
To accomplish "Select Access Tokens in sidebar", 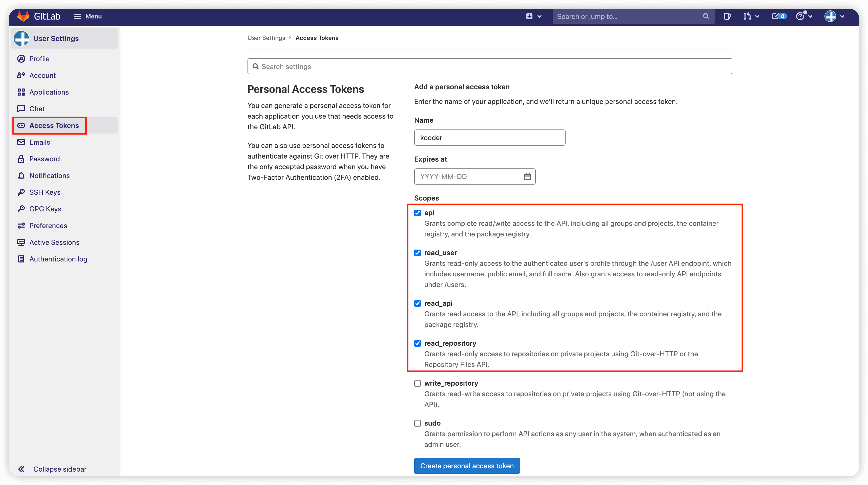I will [65, 125].
